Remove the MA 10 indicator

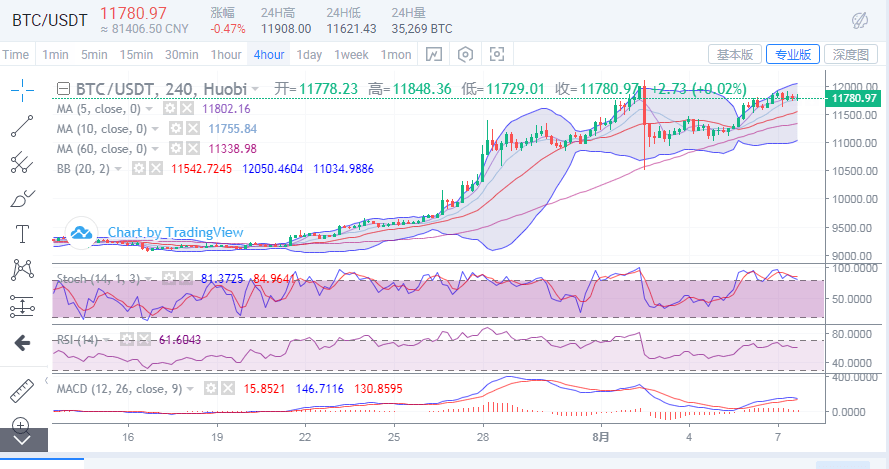(193, 129)
